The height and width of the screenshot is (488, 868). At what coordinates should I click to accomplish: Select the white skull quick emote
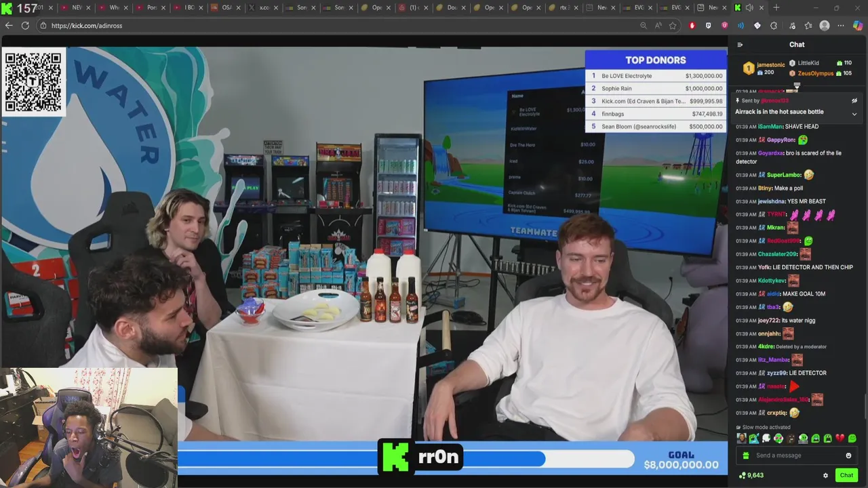766,439
